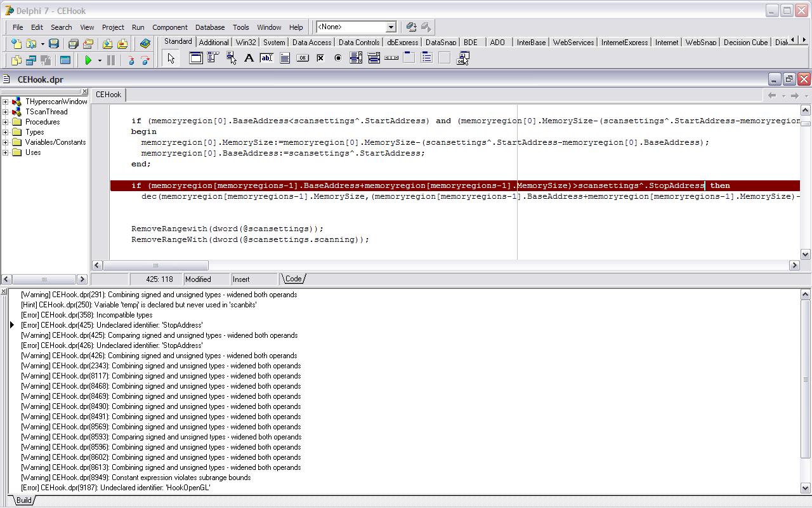Viewport: 812px width, 508px height.
Task: Click the code editor horizontal scrollbar thumb
Action: [155, 265]
